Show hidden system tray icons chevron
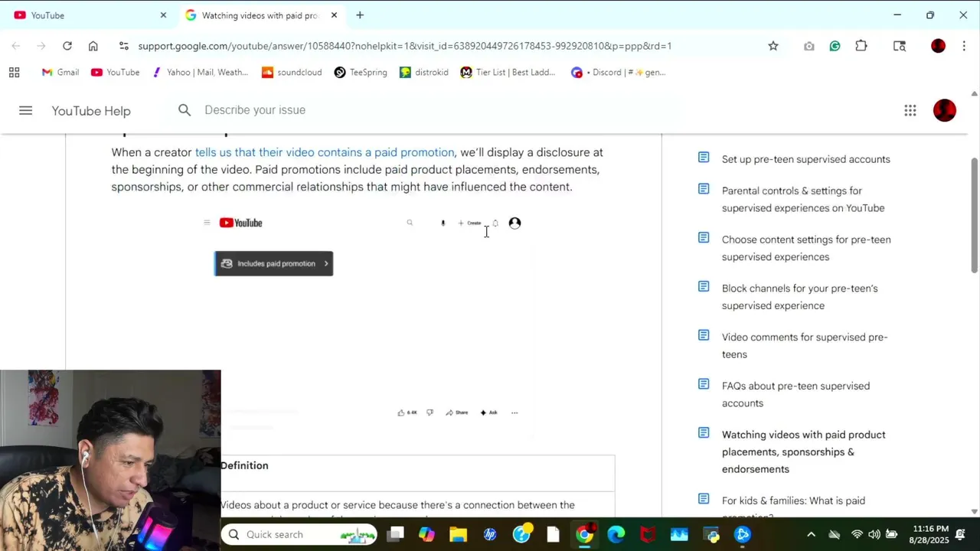Viewport: 980px width, 551px height. [811, 534]
